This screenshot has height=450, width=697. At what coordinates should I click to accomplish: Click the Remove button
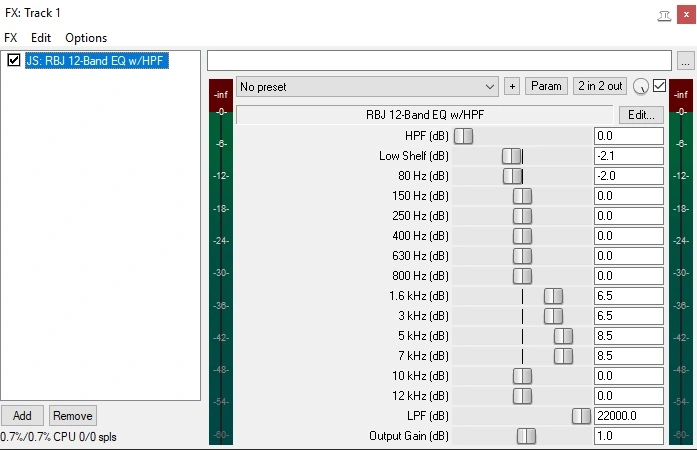click(73, 416)
